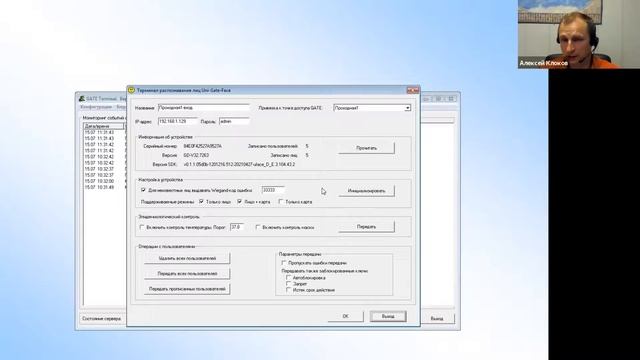
Task: Click the temperature threshold field 37.0
Action: (x=237, y=227)
